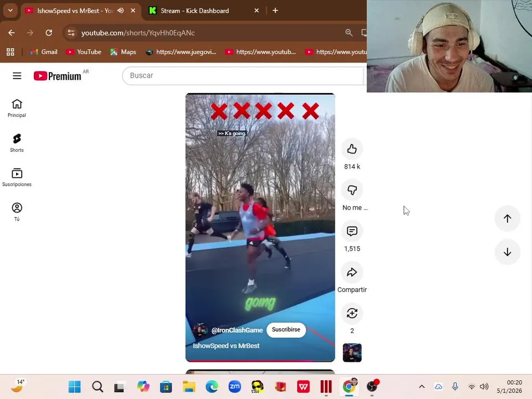Open the Gmail bookmark
532x399 pixels.
coord(44,52)
